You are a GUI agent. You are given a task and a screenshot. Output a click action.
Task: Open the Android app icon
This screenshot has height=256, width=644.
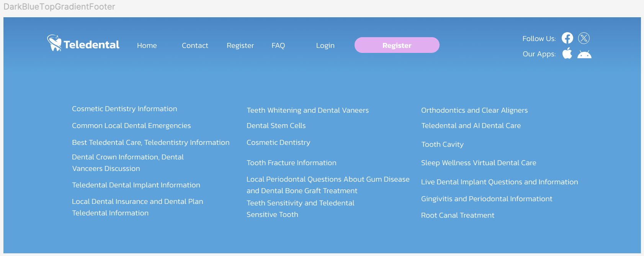[x=584, y=54]
